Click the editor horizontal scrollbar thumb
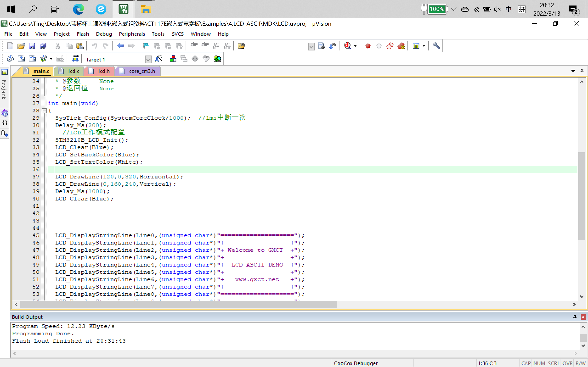The image size is (588, 367). point(179,304)
